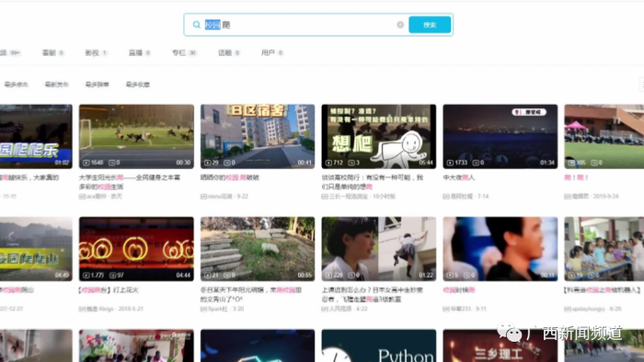Viewport: 644px width, 362px height.
Task: Switch to the 影视 results tab
Action: [x=96, y=52]
